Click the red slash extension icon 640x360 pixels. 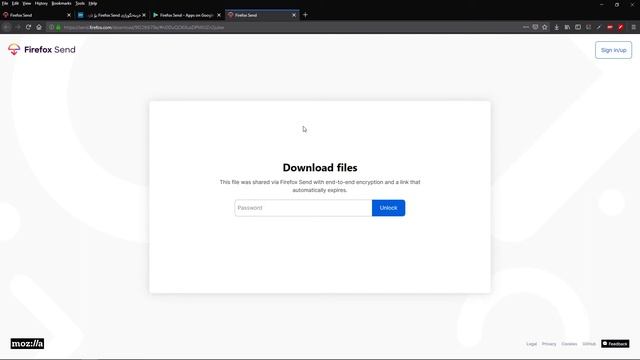click(x=620, y=27)
